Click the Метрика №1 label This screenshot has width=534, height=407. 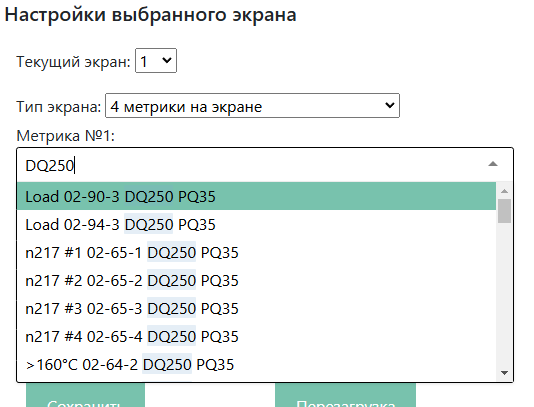coord(65,136)
